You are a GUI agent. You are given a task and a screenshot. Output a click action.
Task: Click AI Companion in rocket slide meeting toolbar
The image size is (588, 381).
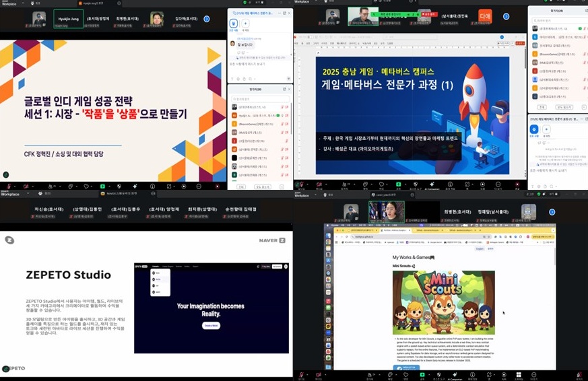(x=432, y=184)
